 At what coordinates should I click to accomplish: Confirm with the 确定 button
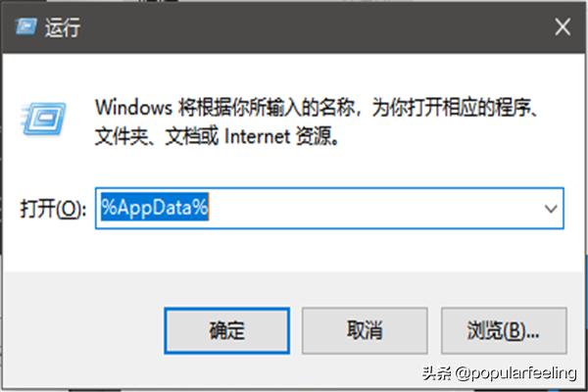(227, 330)
